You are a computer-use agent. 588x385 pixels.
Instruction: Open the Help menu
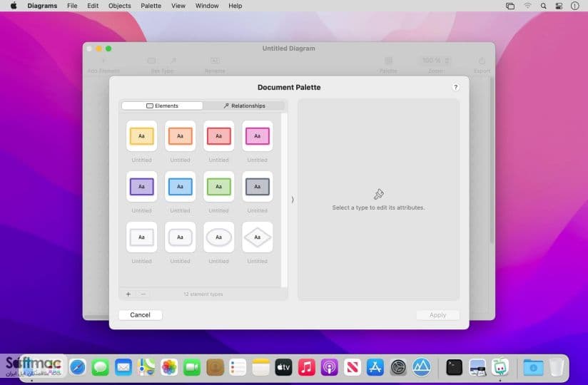pyautogui.click(x=235, y=6)
